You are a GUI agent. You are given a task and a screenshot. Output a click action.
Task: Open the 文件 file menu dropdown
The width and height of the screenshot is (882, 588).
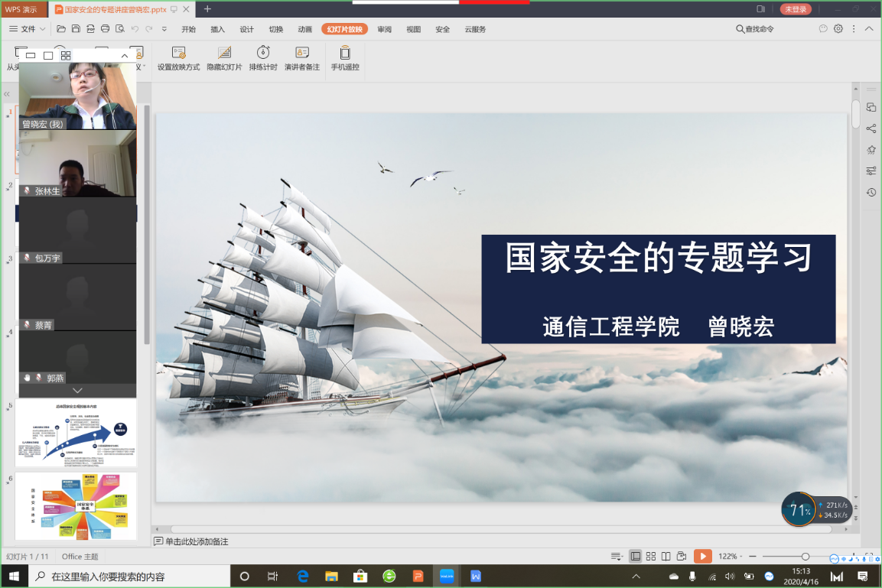coord(29,29)
